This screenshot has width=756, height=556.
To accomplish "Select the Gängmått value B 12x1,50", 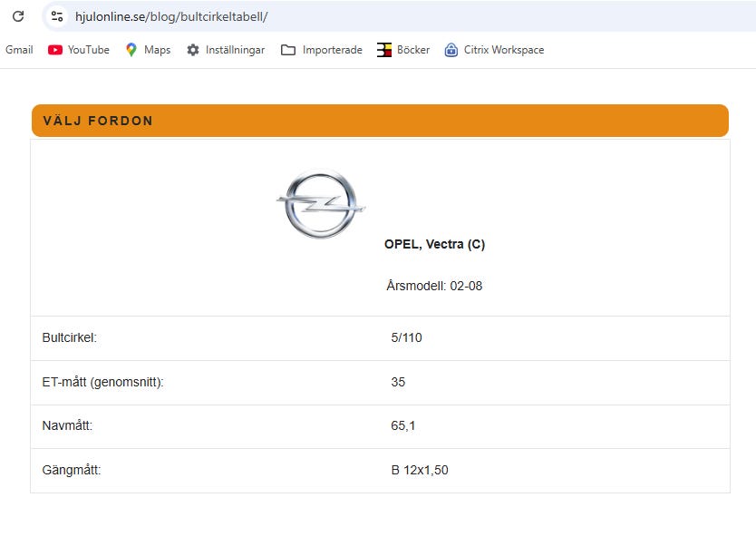I will coord(419,470).
